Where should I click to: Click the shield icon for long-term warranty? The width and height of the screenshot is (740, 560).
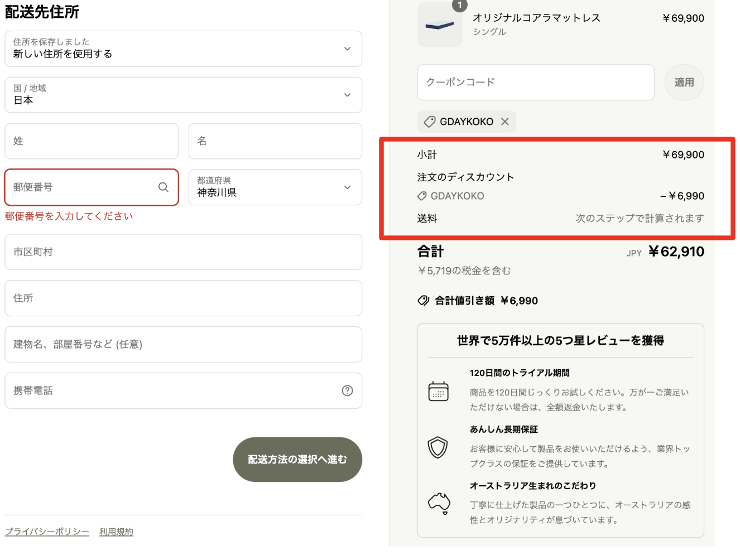click(438, 447)
